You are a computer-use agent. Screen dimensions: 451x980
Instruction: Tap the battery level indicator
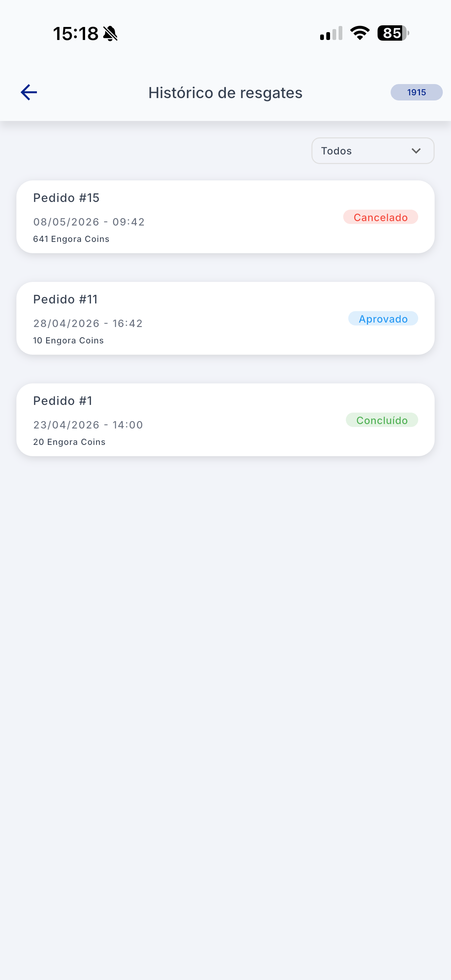point(393,33)
